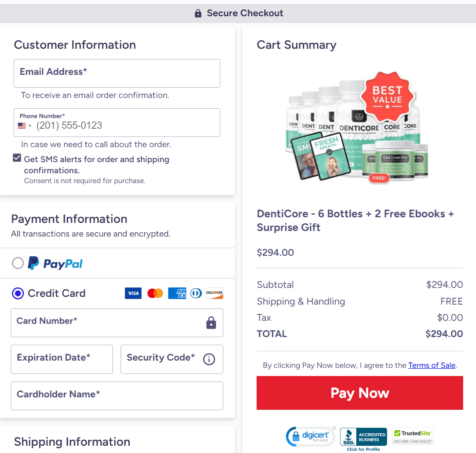
Task: Click the card number padlock icon
Action: pos(211,323)
